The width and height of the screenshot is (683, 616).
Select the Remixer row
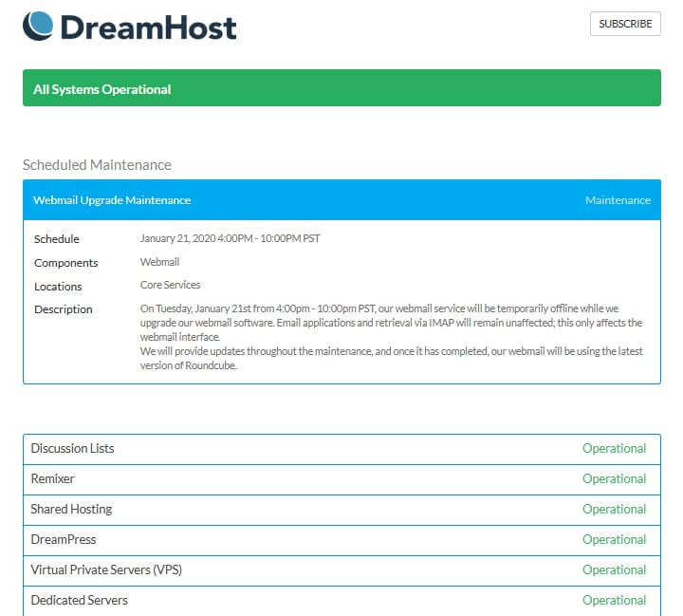click(x=341, y=479)
